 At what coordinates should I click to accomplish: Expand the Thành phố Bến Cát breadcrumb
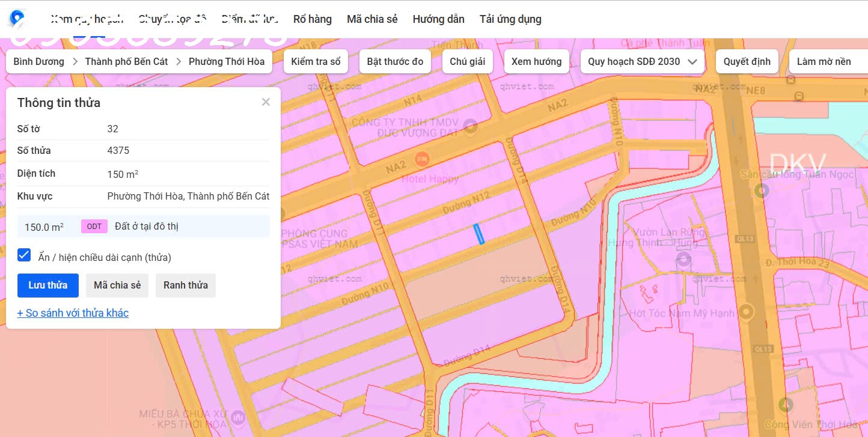click(126, 61)
